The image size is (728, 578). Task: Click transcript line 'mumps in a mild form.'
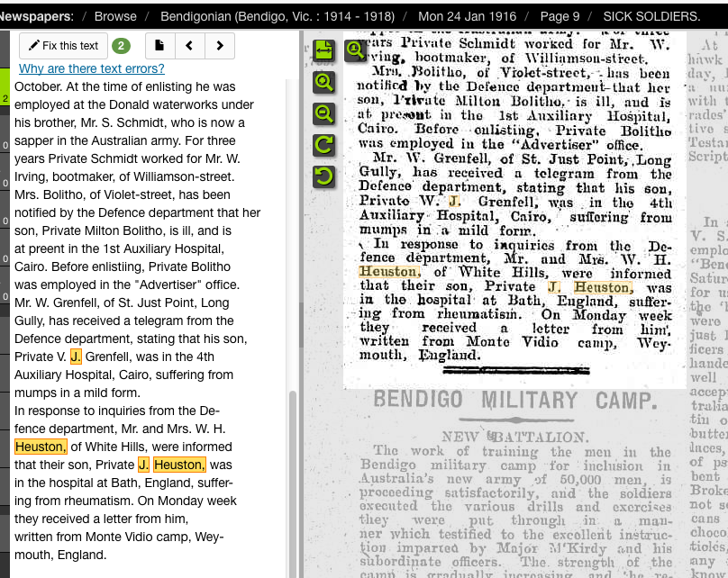[x=77, y=393]
